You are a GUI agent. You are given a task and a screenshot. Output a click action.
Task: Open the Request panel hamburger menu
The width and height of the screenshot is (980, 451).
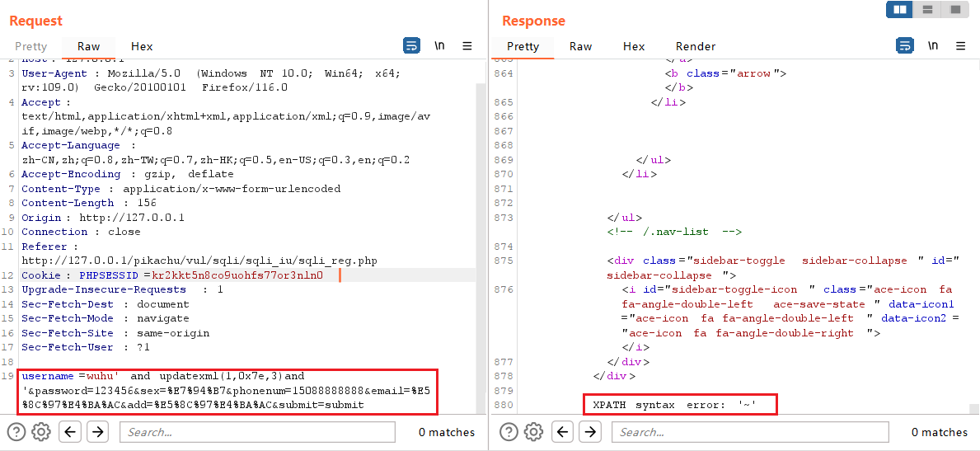point(467,45)
